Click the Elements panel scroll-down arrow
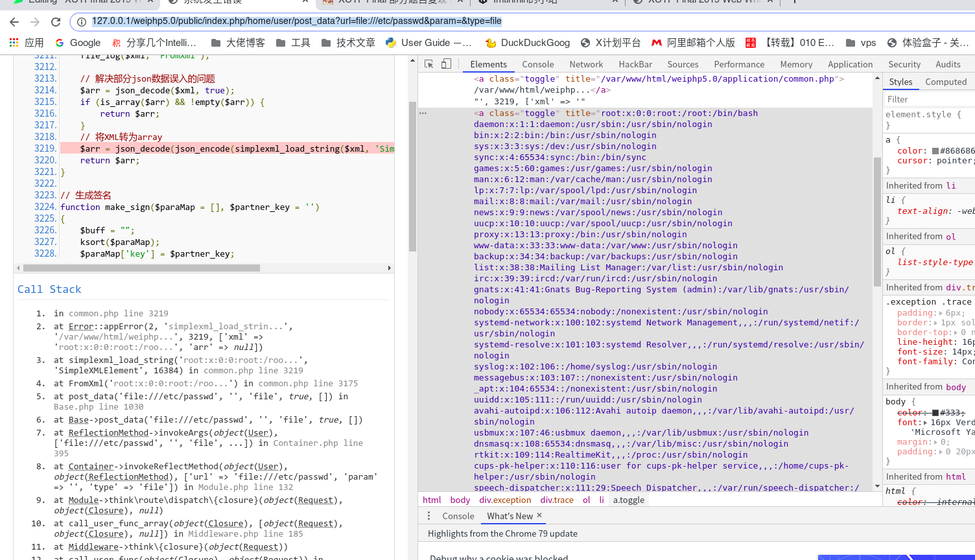The height and width of the screenshot is (560, 975). (x=877, y=486)
